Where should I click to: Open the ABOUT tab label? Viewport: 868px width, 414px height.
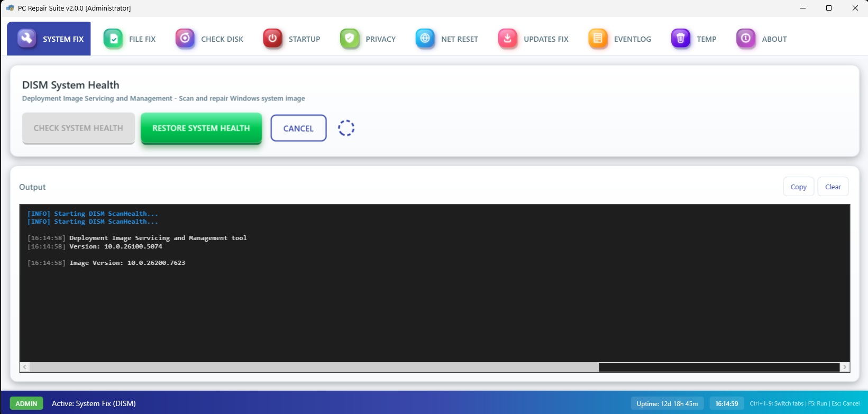coord(774,39)
